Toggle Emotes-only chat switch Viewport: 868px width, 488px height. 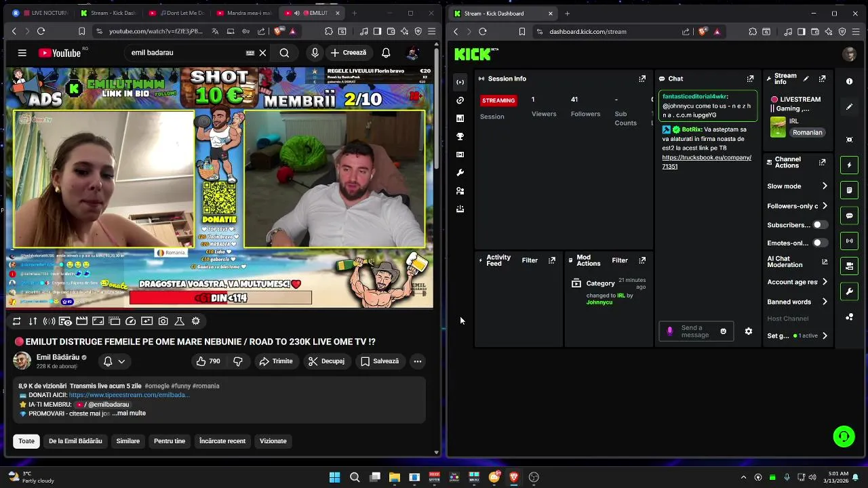820,243
